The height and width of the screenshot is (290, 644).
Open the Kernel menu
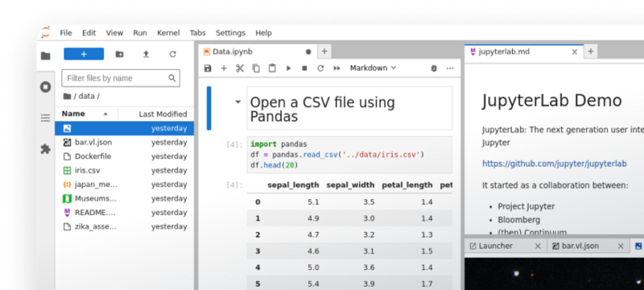pos(168,33)
